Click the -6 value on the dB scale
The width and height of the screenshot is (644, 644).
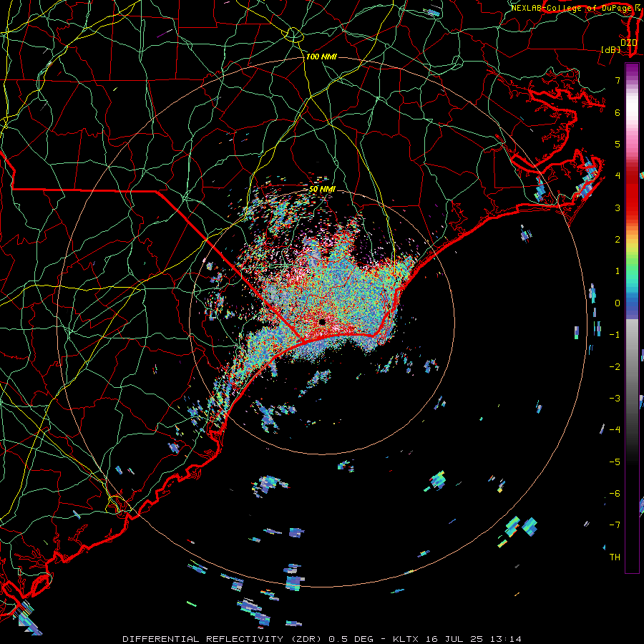tap(615, 494)
